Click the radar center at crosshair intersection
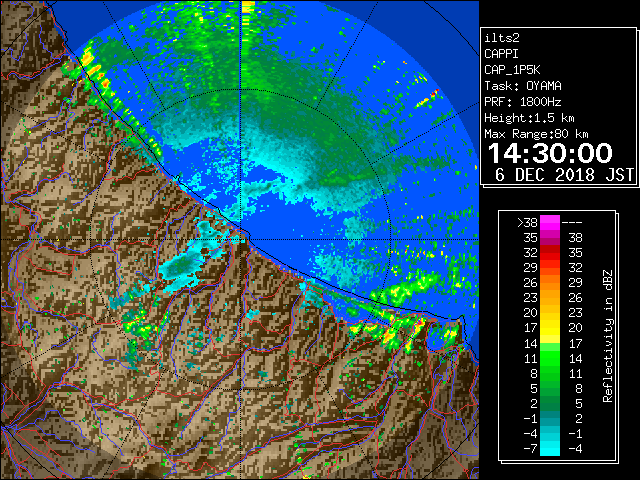 point(241,239)
